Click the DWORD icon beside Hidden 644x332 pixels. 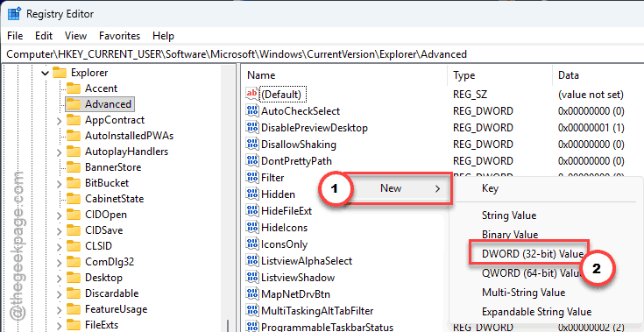251,194
